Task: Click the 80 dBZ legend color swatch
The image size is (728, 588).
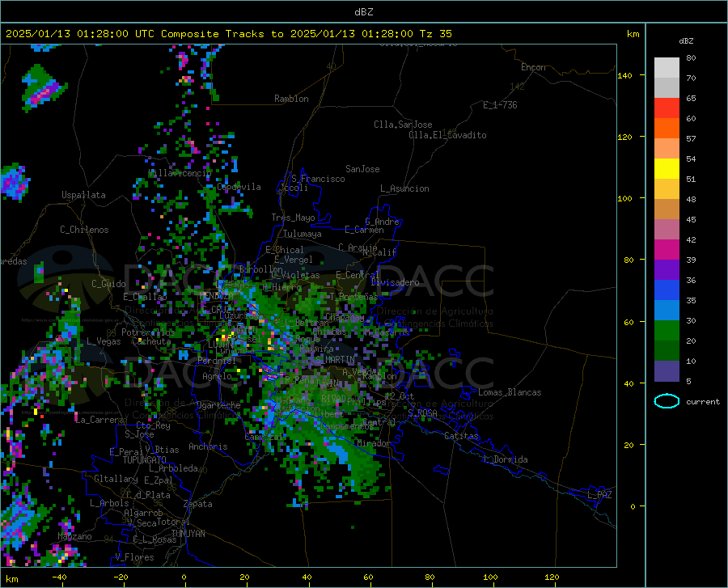Action: pos(667,68)
